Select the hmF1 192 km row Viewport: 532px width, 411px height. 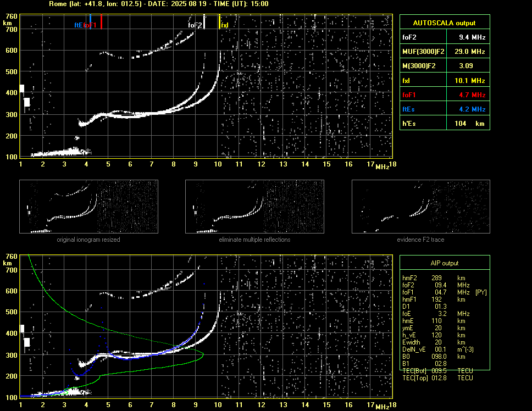(434, 299)
